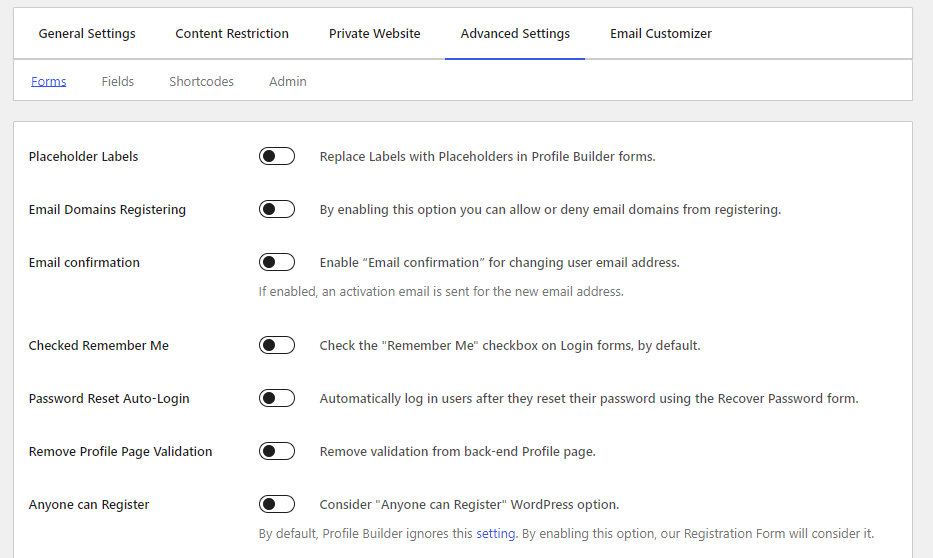Image resolution: width=933 pixels, height=558 pixels.
Task: Open the Email Customizer tab
Action: (661, 33)
